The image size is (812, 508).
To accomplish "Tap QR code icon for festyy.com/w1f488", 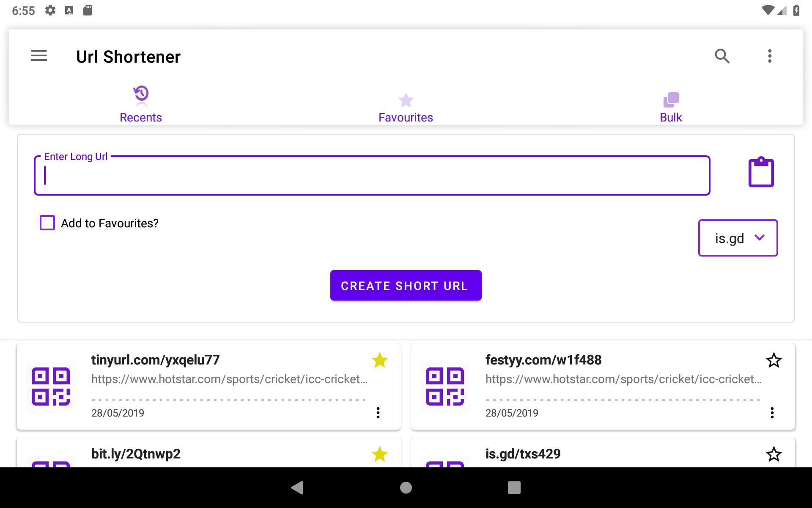I will pos(446,387).
